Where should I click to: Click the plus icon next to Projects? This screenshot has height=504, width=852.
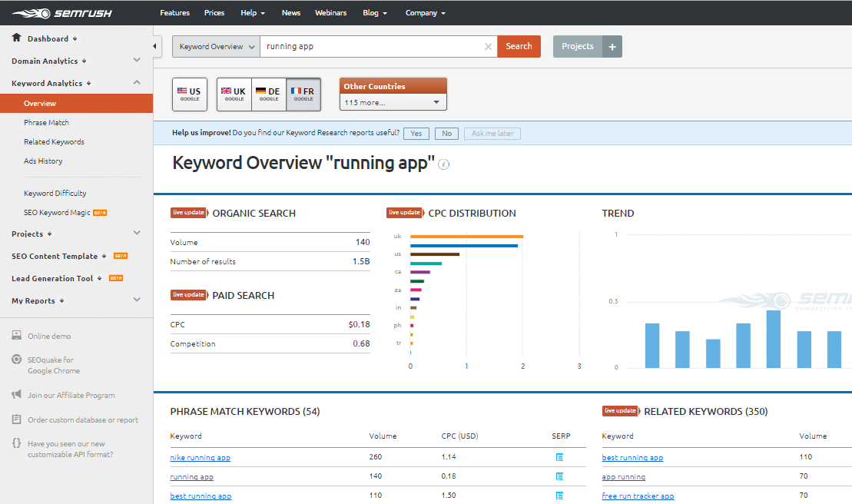[x=612, y=47]
